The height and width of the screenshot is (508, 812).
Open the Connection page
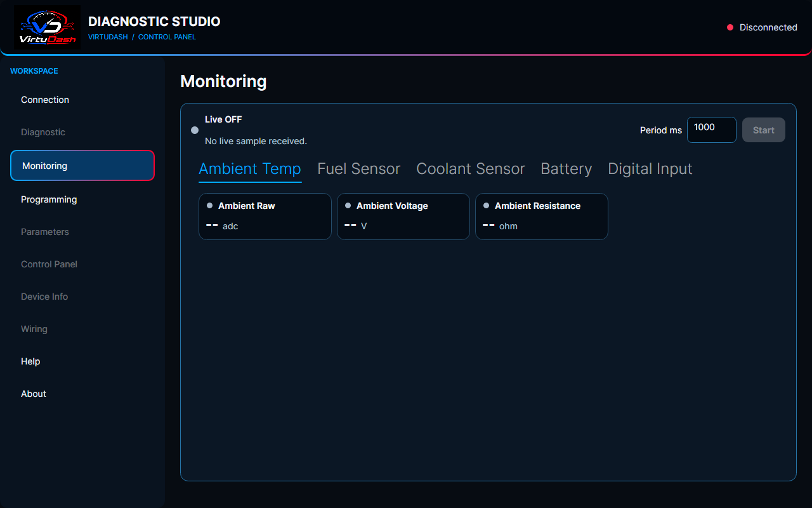82,100
